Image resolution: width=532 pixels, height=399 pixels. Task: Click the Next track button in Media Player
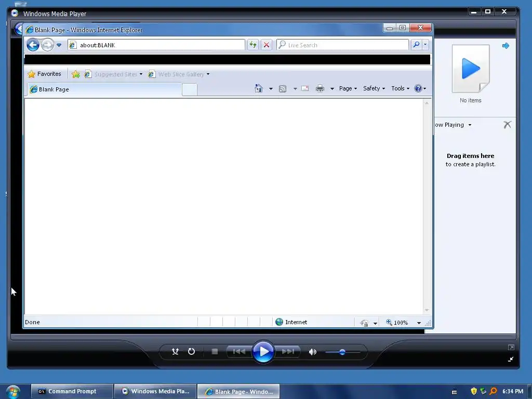pyautogui.click(x=288, y=352)
